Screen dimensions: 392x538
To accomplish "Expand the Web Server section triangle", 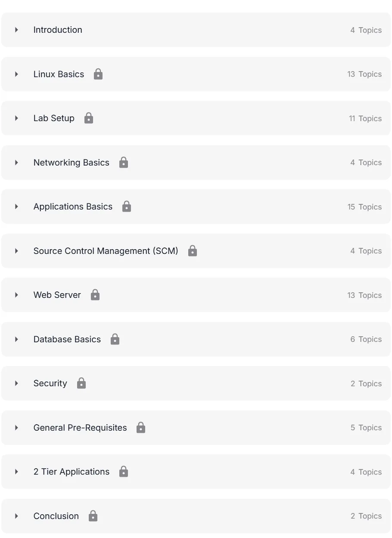I will pos(16,295).
